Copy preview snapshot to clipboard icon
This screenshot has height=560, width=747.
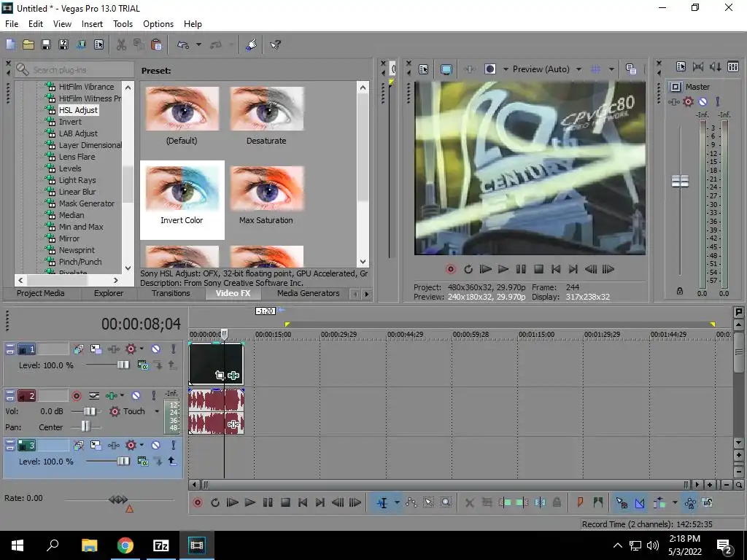pyautogui.click(x=631, y=69)
